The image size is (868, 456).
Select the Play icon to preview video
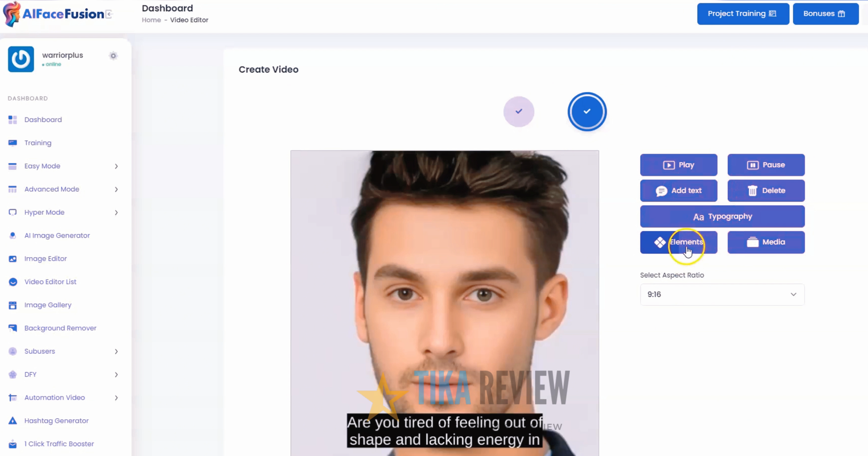(670, 165)
